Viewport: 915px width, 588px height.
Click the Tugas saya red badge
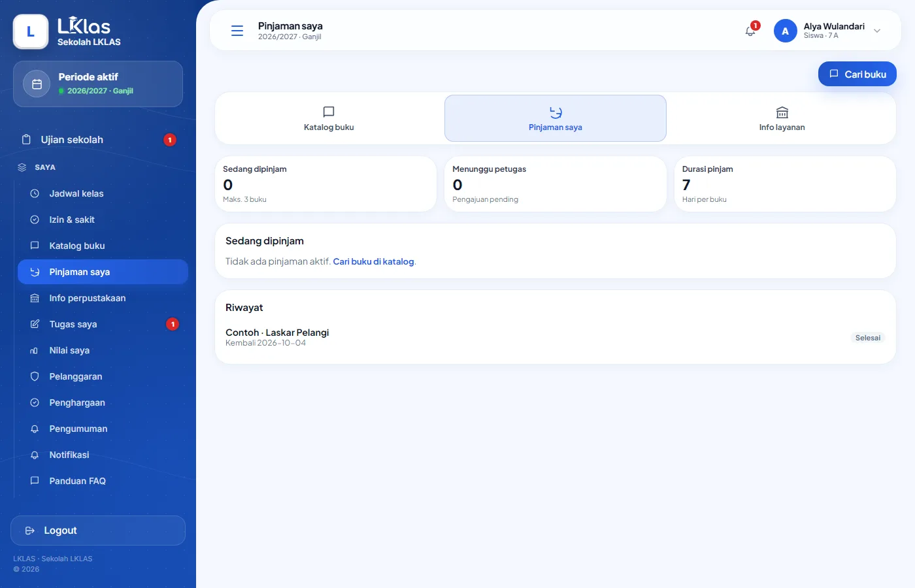coord(173,324)
